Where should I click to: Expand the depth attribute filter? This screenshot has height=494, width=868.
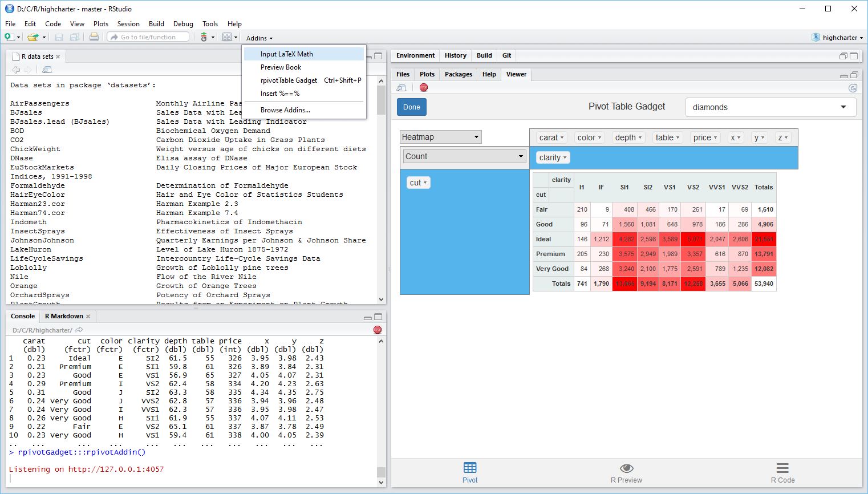click(x=640, y=137)
